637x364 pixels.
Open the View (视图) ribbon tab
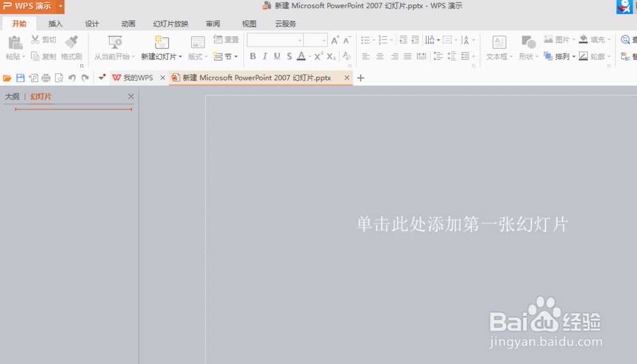click(249, 24)
